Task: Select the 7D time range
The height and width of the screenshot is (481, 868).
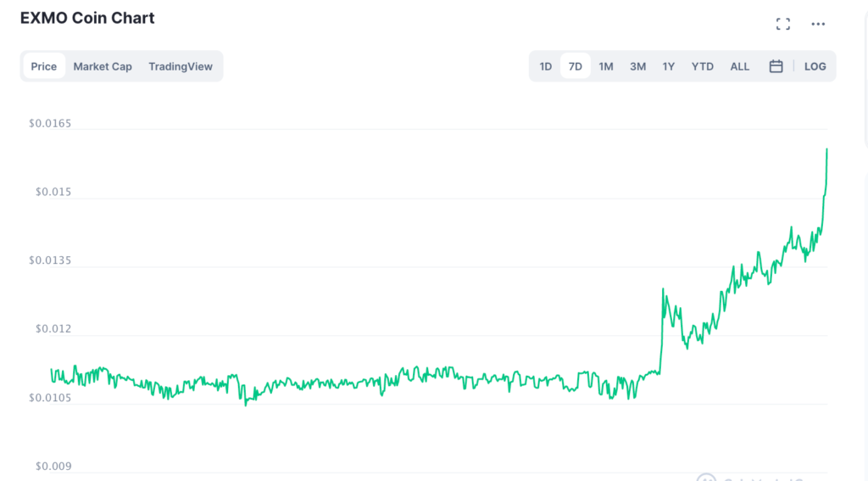Action: coord(576,66)
